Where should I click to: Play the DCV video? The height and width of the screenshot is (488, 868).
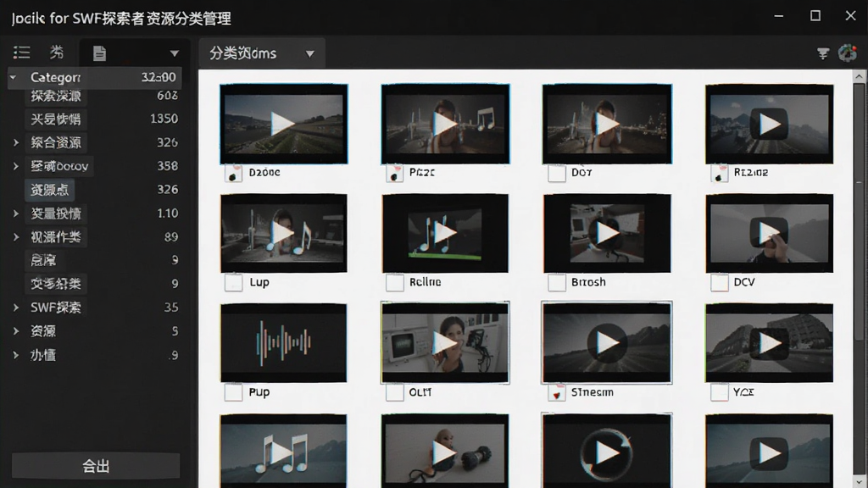click(x=769, y=233)
